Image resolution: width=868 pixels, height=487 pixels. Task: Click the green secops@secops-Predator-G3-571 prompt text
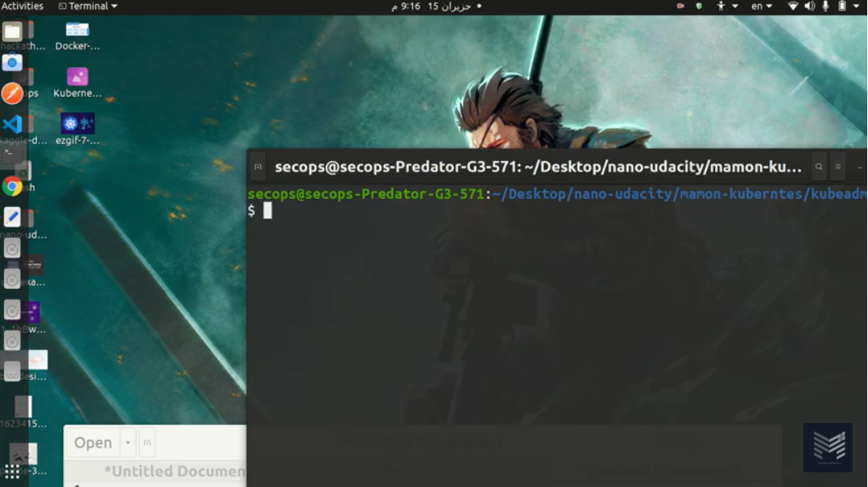[366, 194]
